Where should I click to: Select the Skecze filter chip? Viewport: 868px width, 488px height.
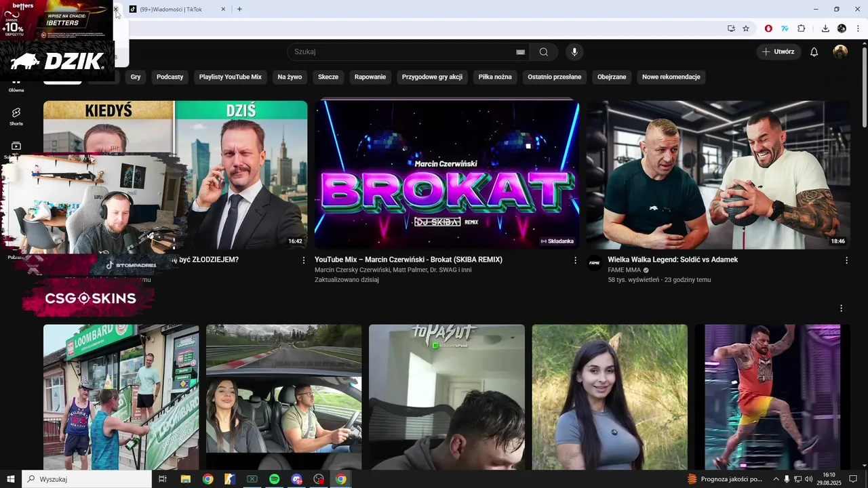328,77
